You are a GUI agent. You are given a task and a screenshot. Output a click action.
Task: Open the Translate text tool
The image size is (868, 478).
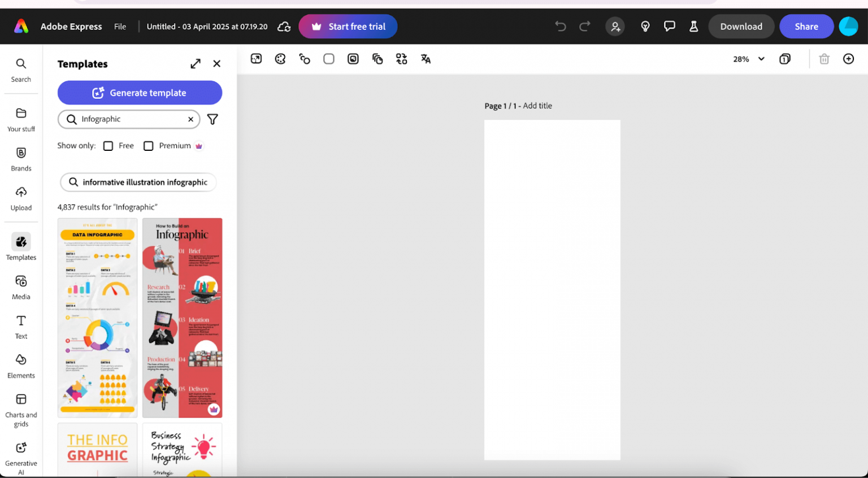[425, 59]
